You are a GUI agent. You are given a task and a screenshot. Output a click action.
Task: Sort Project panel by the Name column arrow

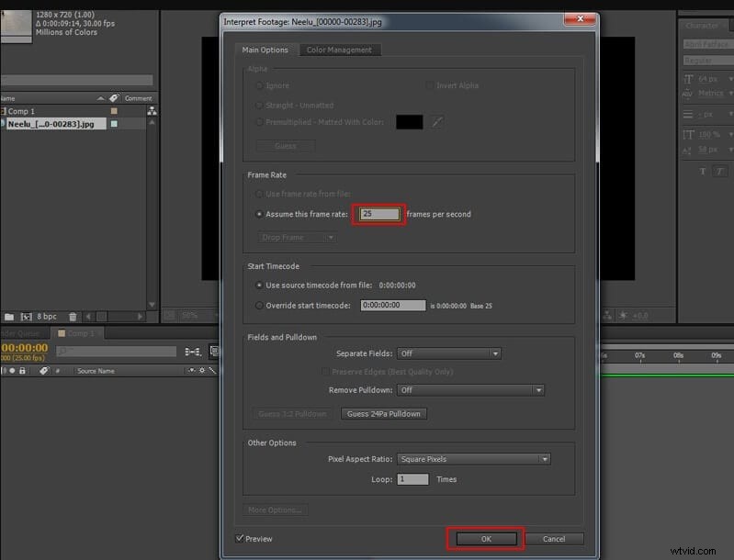[101, 98]
